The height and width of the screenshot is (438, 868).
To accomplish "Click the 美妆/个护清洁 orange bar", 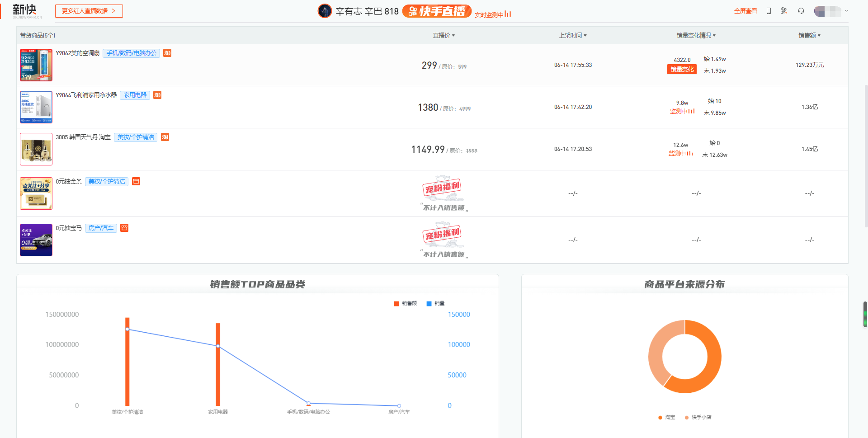I will (x=127, y=362).
